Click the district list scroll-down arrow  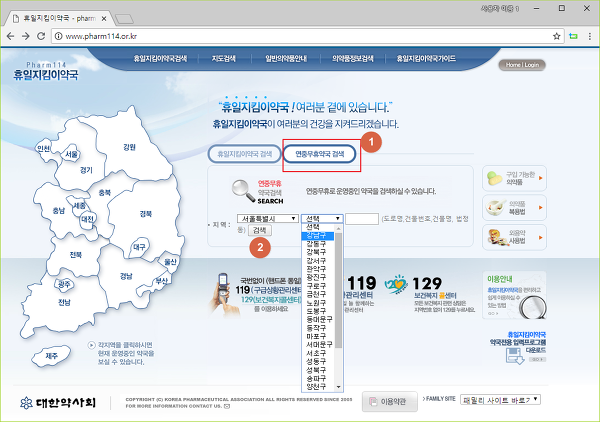click(338, 387)
